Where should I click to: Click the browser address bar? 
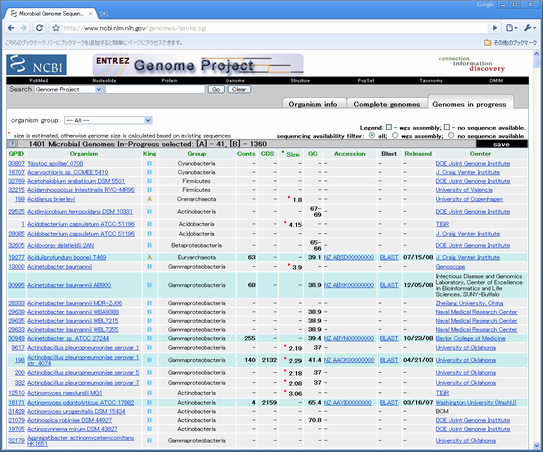[x=275, y=28]
